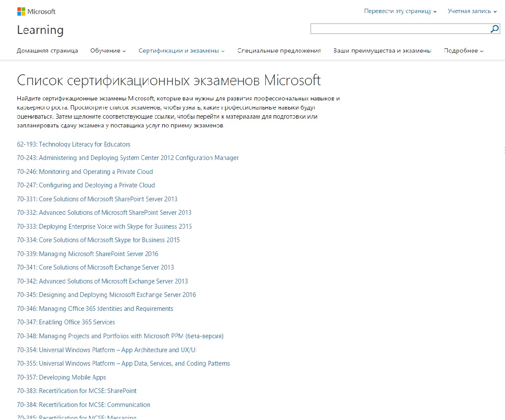Open 70-331 Core Solutions of SharePoint Server 2013
Viewport: 505px width, 420px height.
click(97, 199)
